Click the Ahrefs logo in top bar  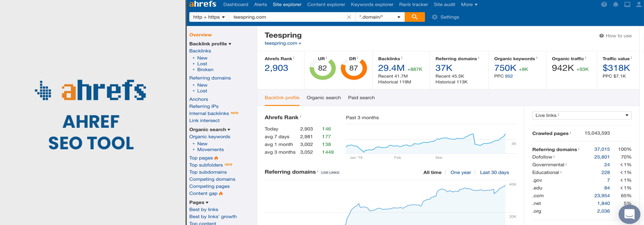click(203, 4)
